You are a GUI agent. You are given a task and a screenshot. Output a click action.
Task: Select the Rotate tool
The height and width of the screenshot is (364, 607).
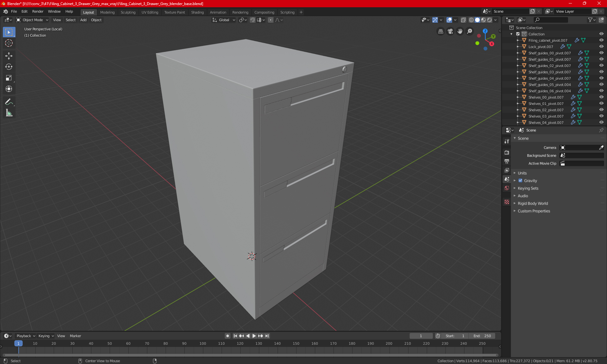(x=9, y=67)
